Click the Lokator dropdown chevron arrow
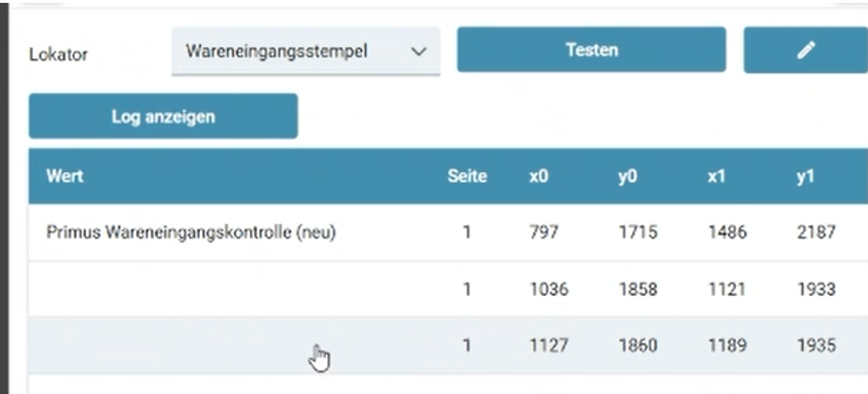The height and width of the screenshot is (394, 868). click(419, 52)
